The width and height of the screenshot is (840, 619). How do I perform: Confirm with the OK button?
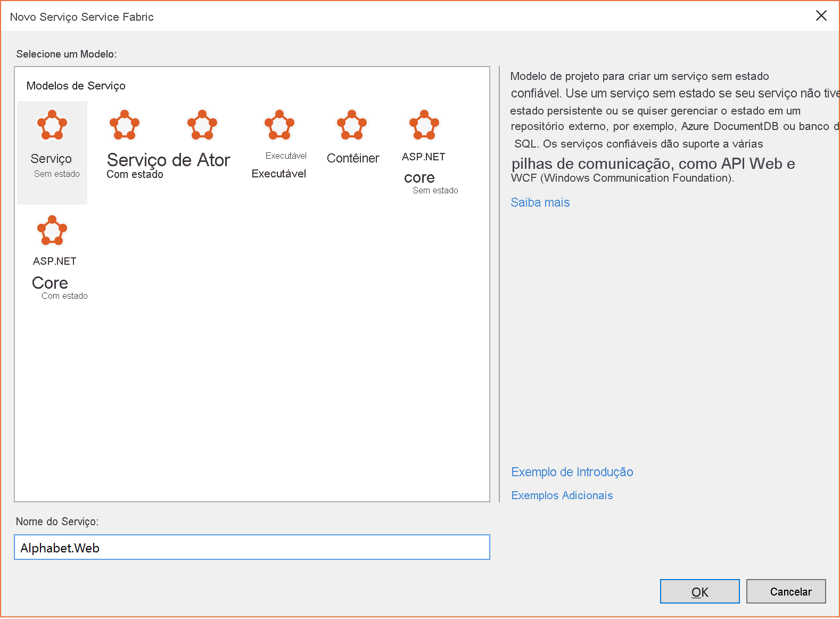click(x=700, y=591)
